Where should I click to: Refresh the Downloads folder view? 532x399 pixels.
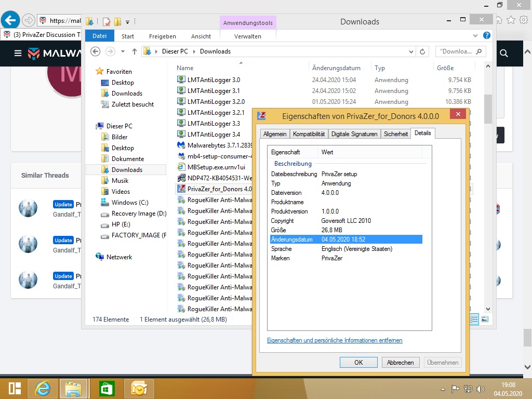422,51
